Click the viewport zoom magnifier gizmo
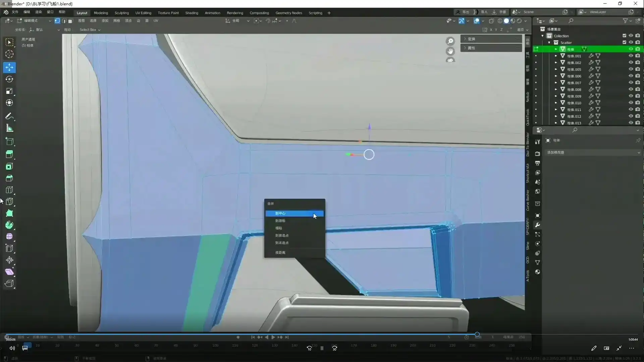 click(450, 41)
